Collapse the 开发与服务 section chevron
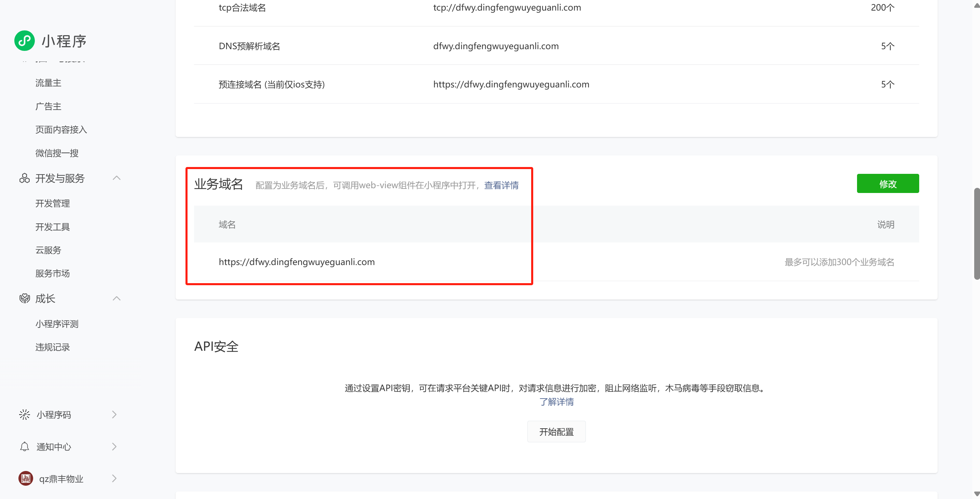Screen dimensions: 980x499 tap(117, 178)
